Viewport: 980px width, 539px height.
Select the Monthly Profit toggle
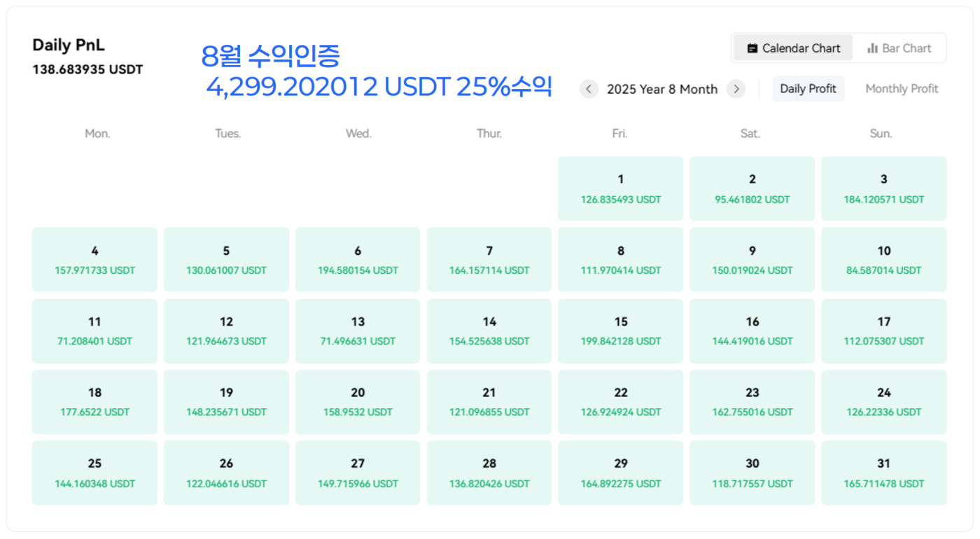(x=902, y=89)
